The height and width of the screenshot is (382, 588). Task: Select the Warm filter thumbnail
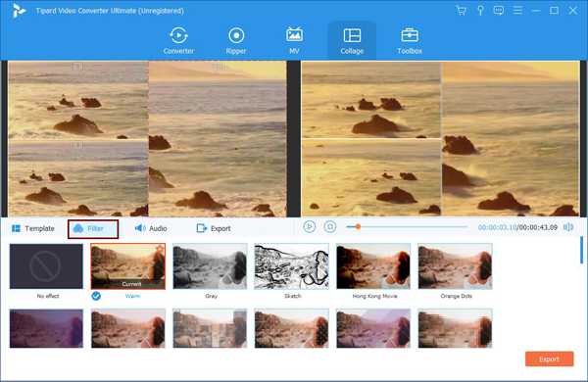coord(127,266)
